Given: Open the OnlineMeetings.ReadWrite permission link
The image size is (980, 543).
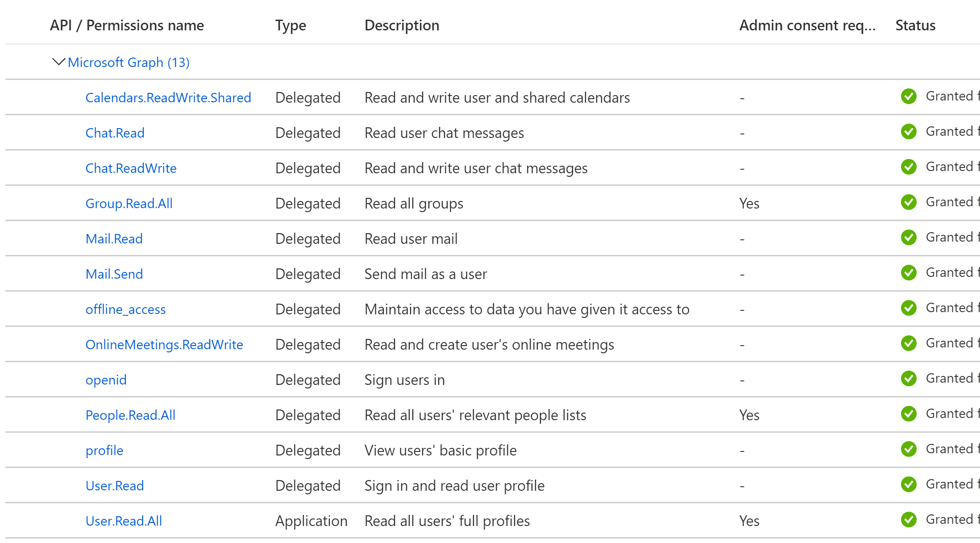Looking at the screenshot, I should click(164, 345).
